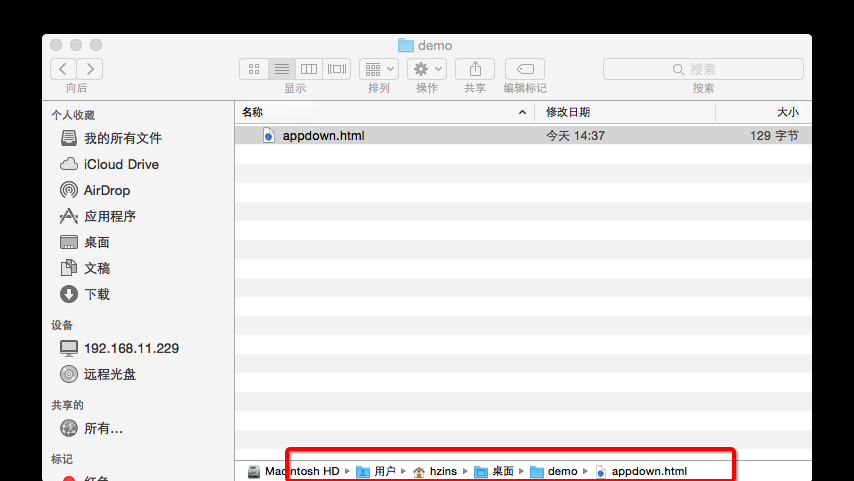The image size is (854, 481).
Task: Click the 129 字节 size cell
Action: pos(774,136)
